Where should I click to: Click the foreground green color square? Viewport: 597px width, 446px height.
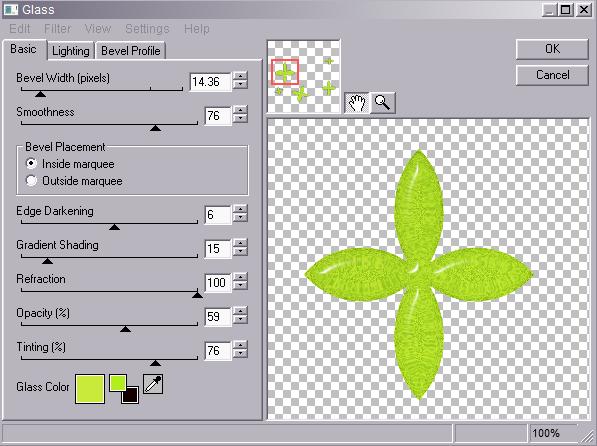(x=118, y=383)
